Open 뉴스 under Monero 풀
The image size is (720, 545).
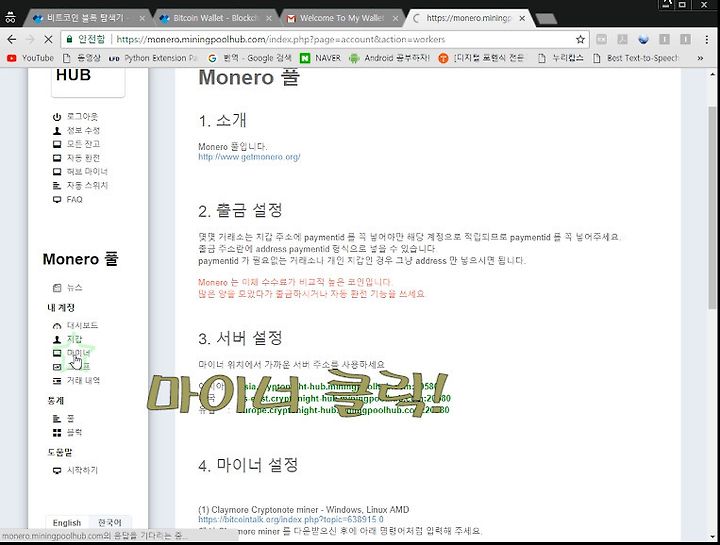tap(68, 288)
